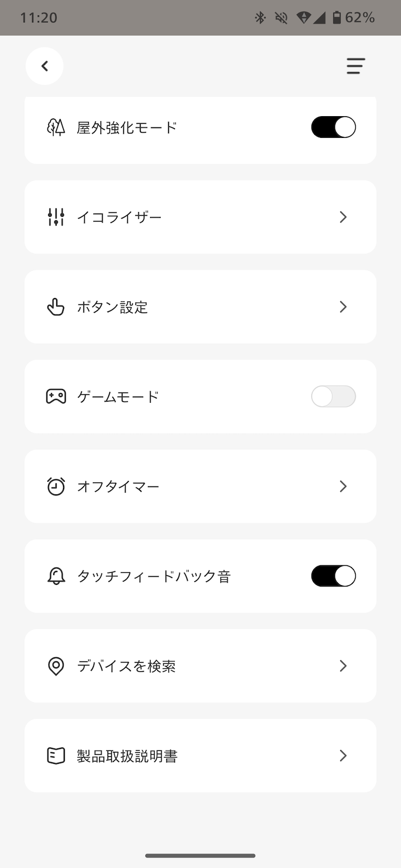The image size is (401, 868).
Task: Tap the デバイスを検索 label
Action: 126,666
